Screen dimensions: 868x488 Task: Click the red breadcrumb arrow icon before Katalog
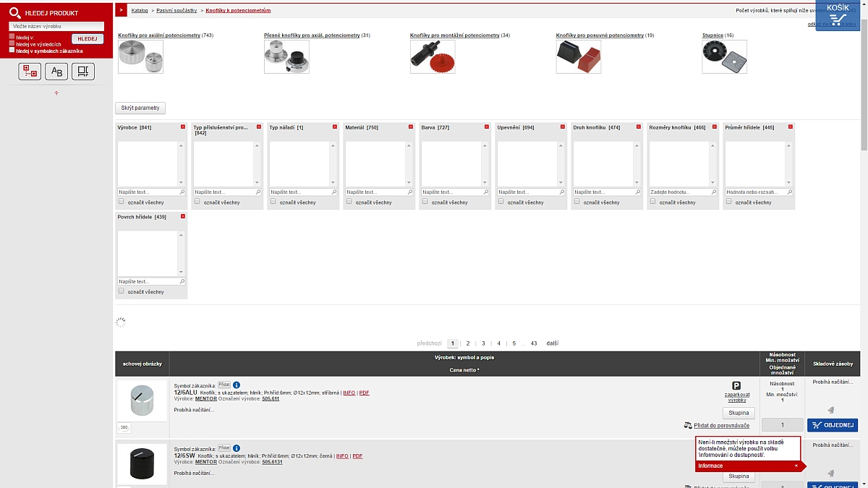tap(122, 10)
